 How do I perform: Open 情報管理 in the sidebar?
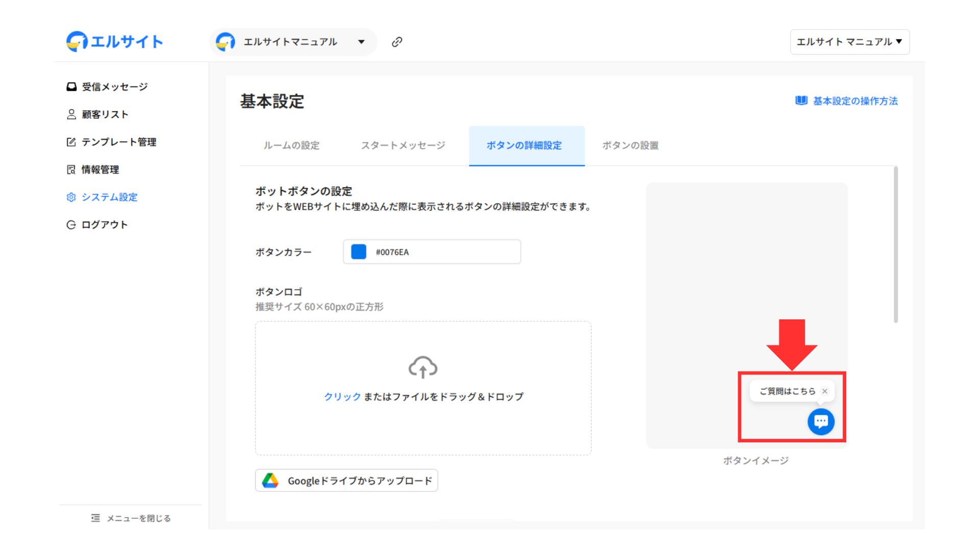(x=100, y=169)
